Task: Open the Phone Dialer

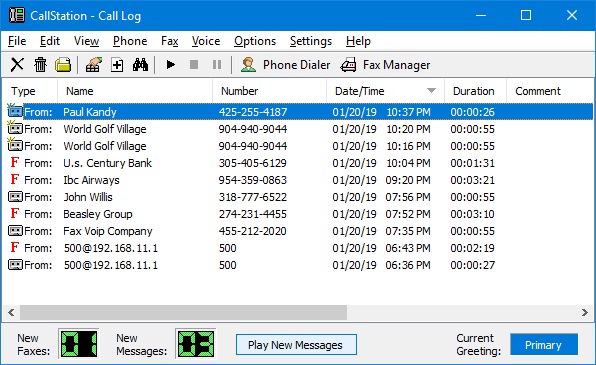Action: [285, 65]
